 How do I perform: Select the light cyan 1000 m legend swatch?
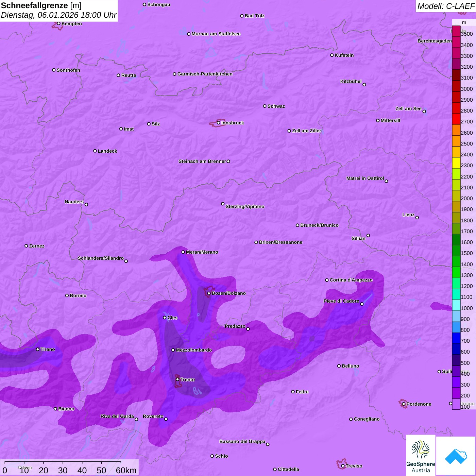click(456, 305)
